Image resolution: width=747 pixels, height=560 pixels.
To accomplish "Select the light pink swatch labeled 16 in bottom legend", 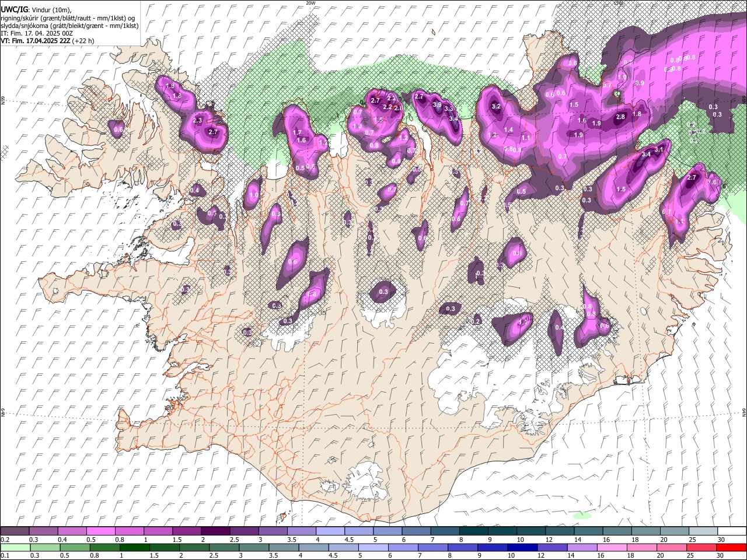I will [612, 547].
